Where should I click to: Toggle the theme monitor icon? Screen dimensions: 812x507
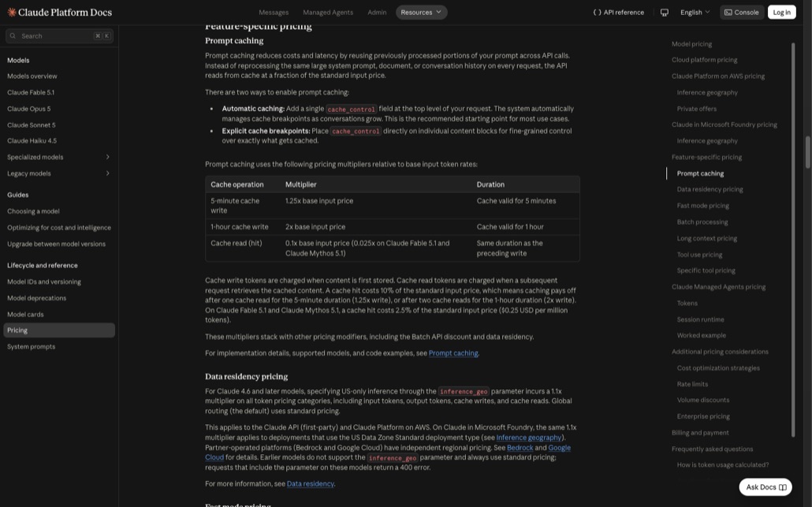665,13
